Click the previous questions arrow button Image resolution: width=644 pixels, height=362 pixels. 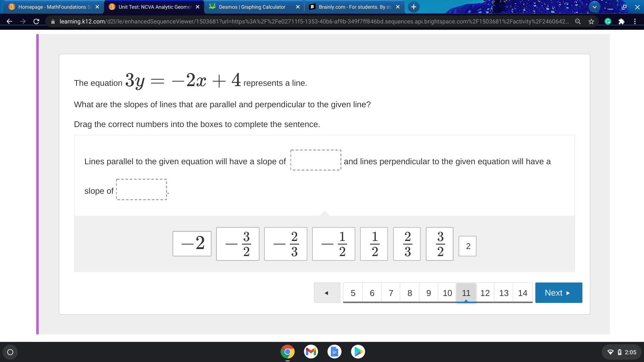click(x=327, y=293)
